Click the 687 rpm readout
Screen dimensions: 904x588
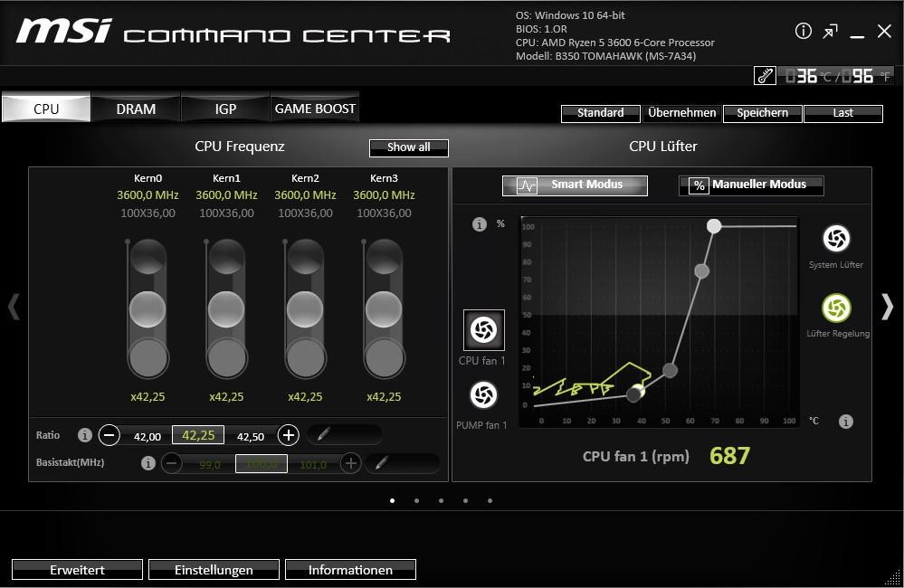(x=729, y=456)
